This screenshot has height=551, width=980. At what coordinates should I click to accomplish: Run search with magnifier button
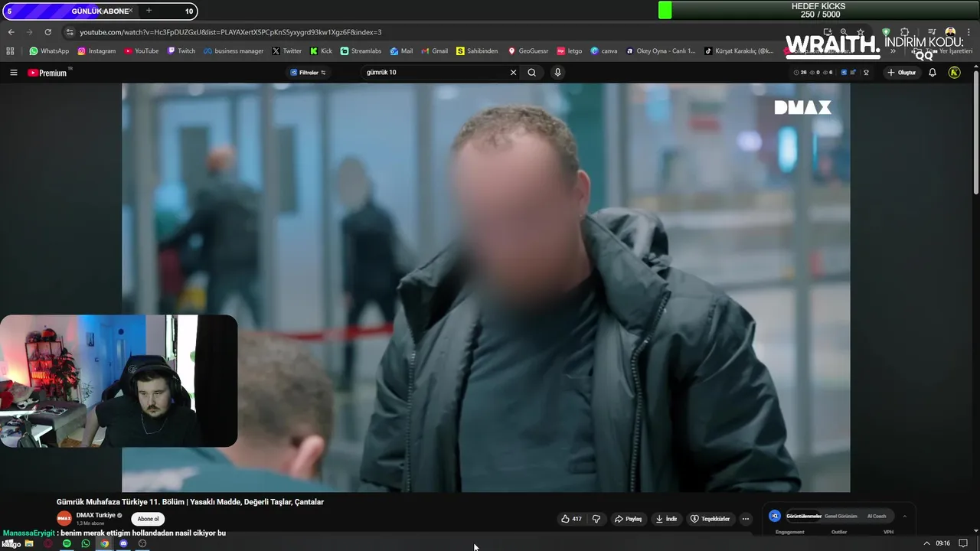coord(532,73)
